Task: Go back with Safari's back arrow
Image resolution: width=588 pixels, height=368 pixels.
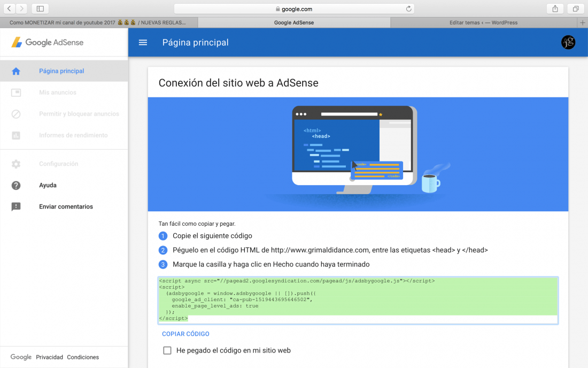Action: click(x=9, y=9)
